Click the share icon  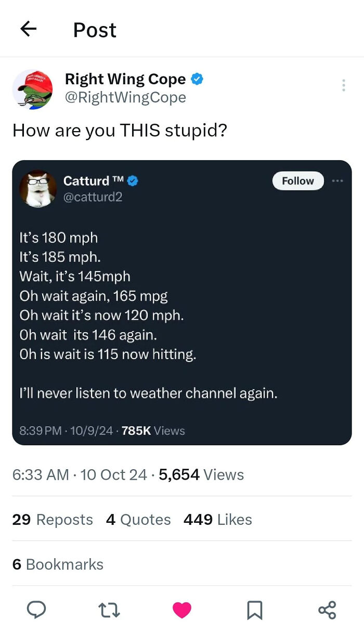coord(327,610)
